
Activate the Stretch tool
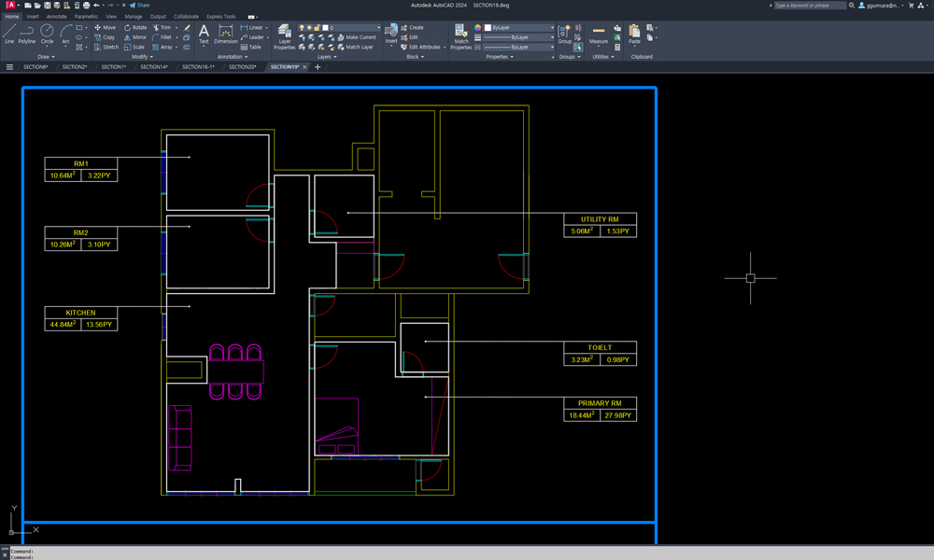106,47
